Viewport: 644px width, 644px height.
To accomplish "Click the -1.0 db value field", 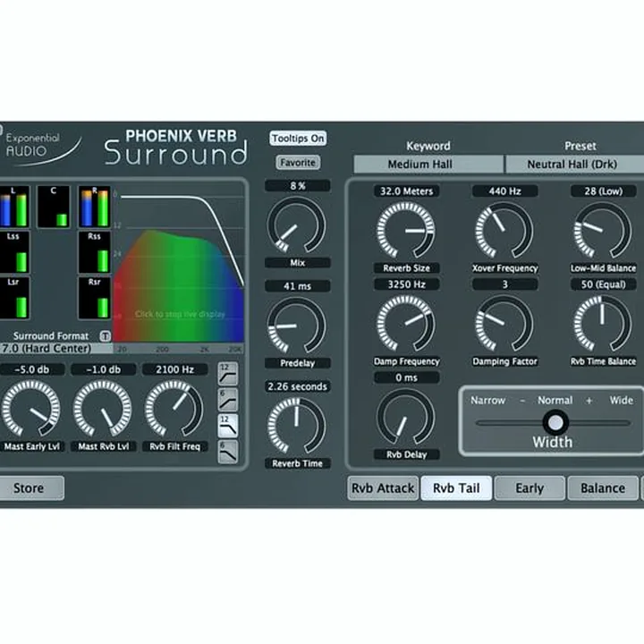I will (x=104, y=369).
